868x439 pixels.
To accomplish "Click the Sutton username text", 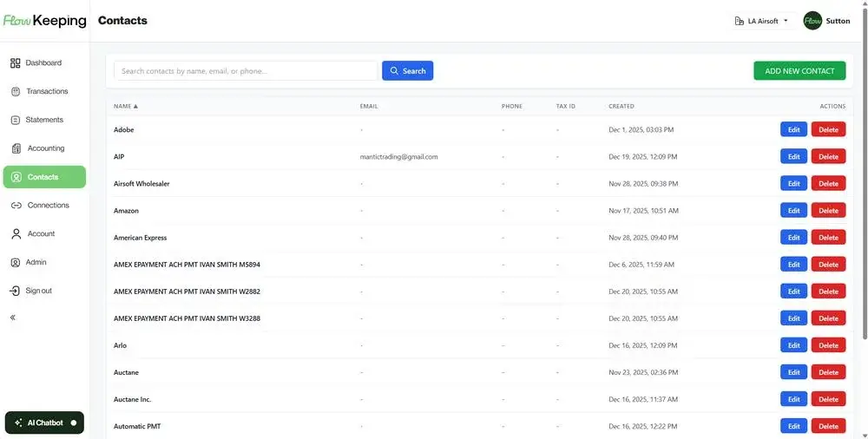I will pyautogui.click(x=838, y=21).
